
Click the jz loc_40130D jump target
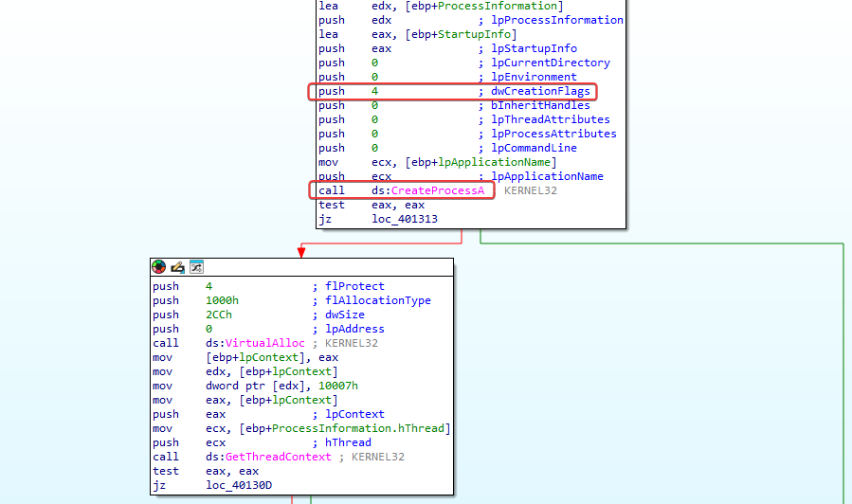[239, 485]
